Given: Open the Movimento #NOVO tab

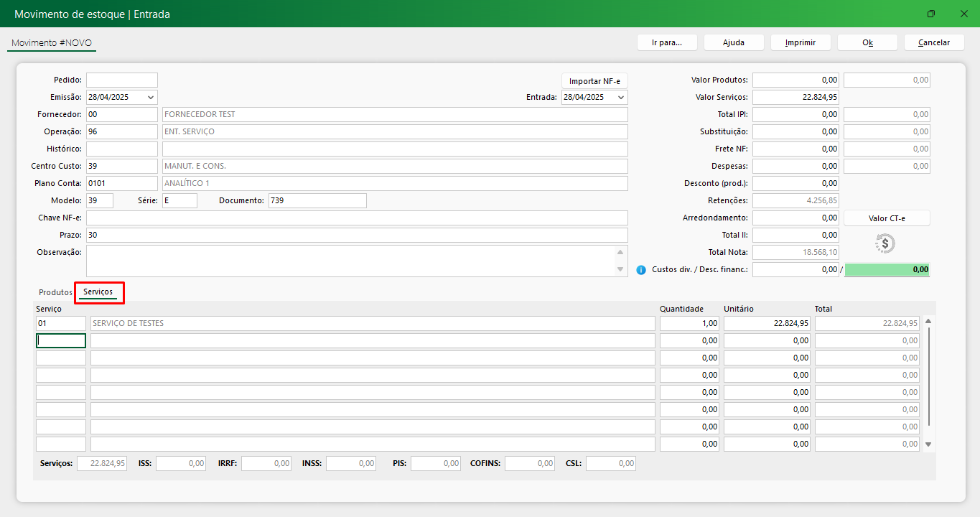Looking at the screenshot, I should (x=52, y=43).
